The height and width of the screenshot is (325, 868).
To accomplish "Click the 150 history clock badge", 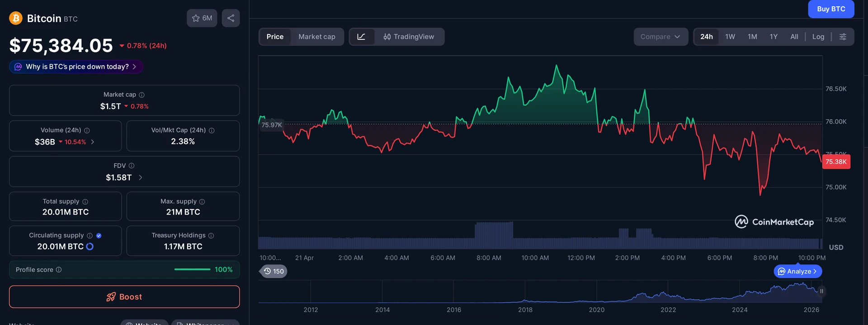I will coord(274,271).
